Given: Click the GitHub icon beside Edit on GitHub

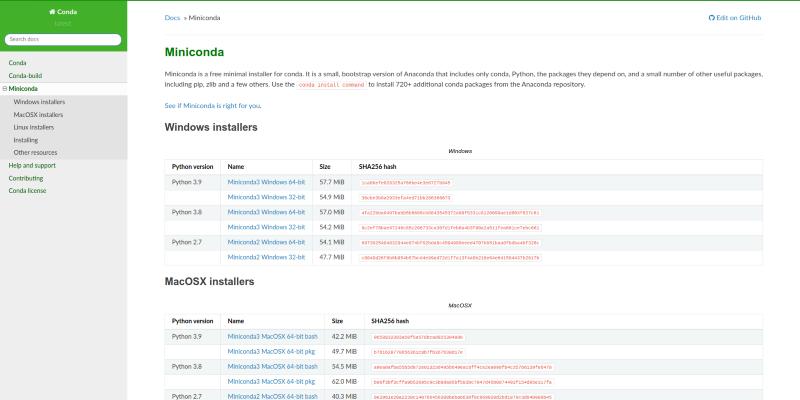Looking at the screenshot, I should [x=712, y=18].
